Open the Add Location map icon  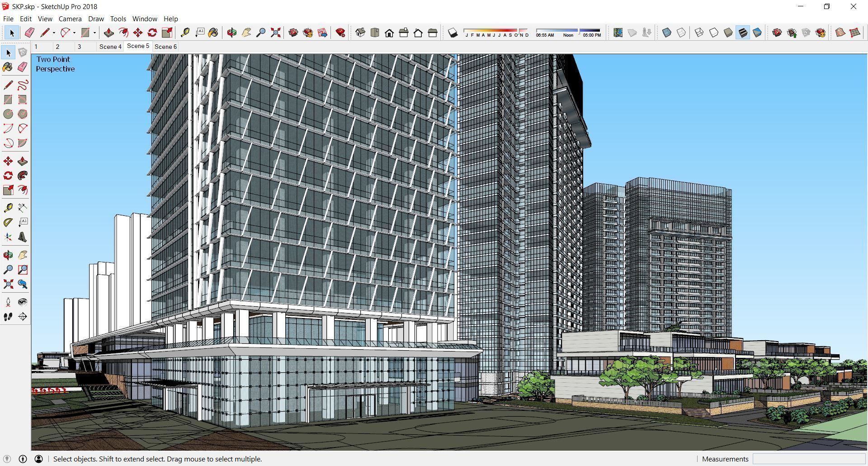618,33
